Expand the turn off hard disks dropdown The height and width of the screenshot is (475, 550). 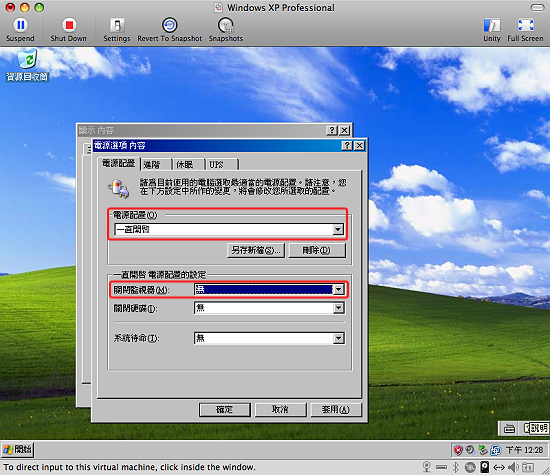[x=338, y=308]
